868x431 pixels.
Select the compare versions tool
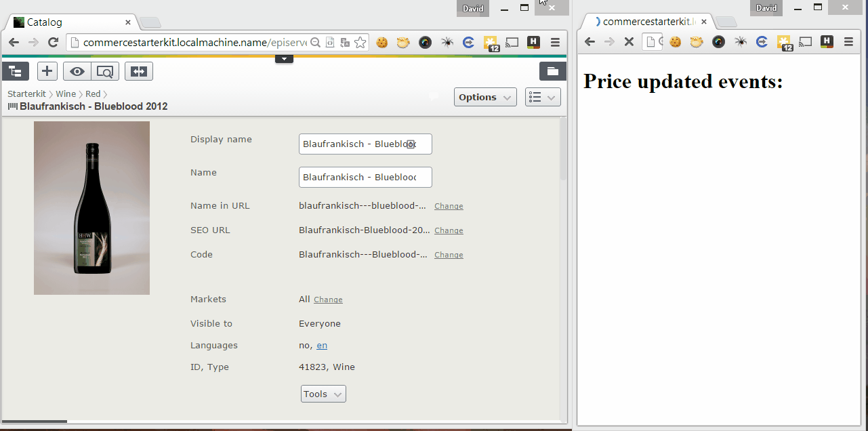[138, 70]
